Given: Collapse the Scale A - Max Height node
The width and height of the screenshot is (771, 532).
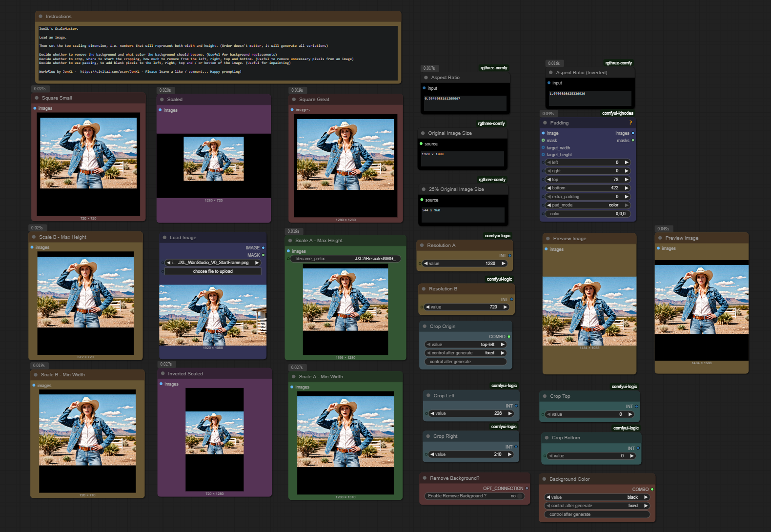Looking at the screenshot, I should point(290,241).
